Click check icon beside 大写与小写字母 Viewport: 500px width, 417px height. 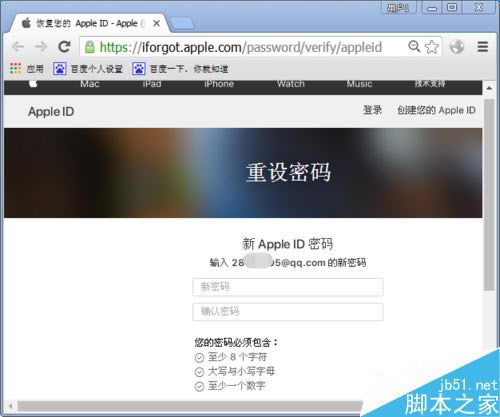click(x=199, y=372)
